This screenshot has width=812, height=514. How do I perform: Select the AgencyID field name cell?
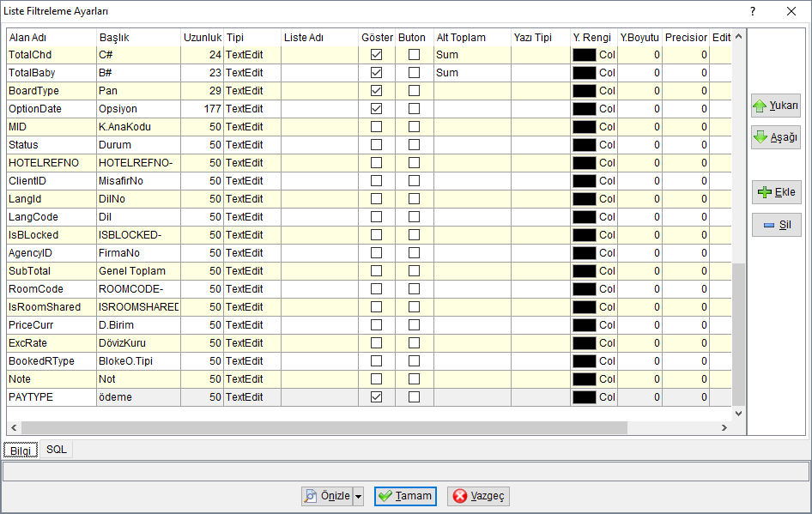(x=52, y=253)
